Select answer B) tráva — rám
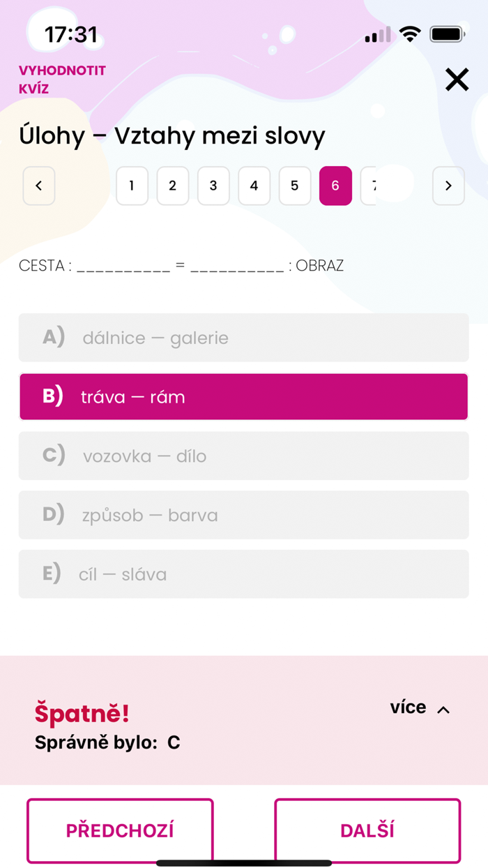Screen dimensions: 488x868 coord(243,396)
